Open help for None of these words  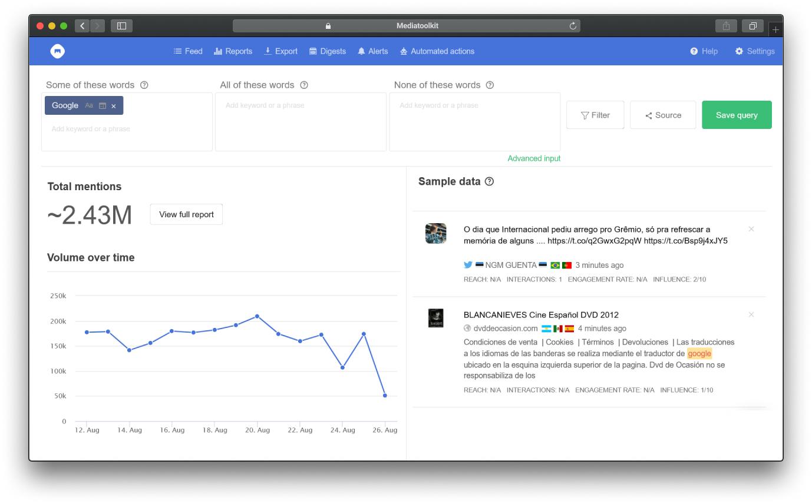pos(490,85)
